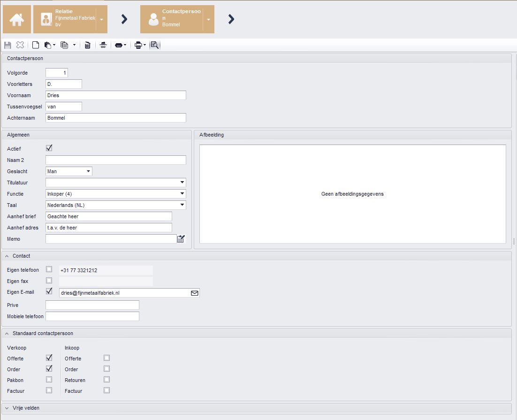This screenshot has width=517, height=420.
Task: Click the paste clipboard toolbar icon
Action: (48, 45)
